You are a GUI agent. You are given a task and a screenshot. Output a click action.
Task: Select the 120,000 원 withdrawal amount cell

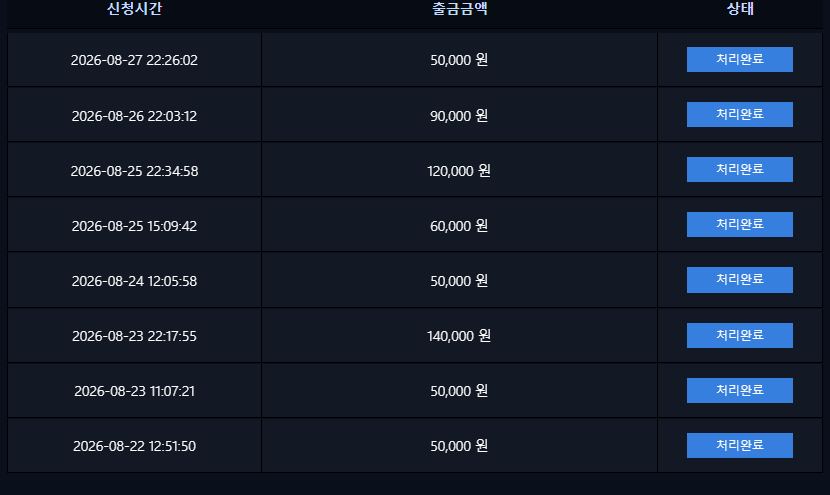pos(459,170)
